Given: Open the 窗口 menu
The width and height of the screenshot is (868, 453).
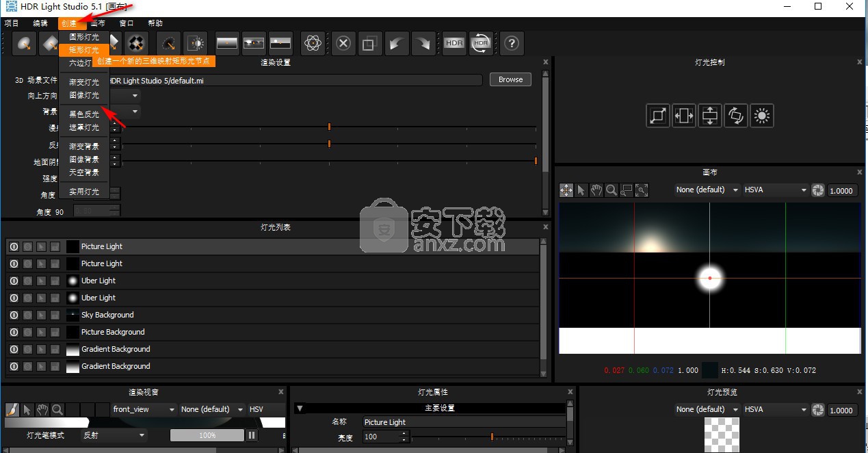Looking at the screenshot, I should 127,23.
